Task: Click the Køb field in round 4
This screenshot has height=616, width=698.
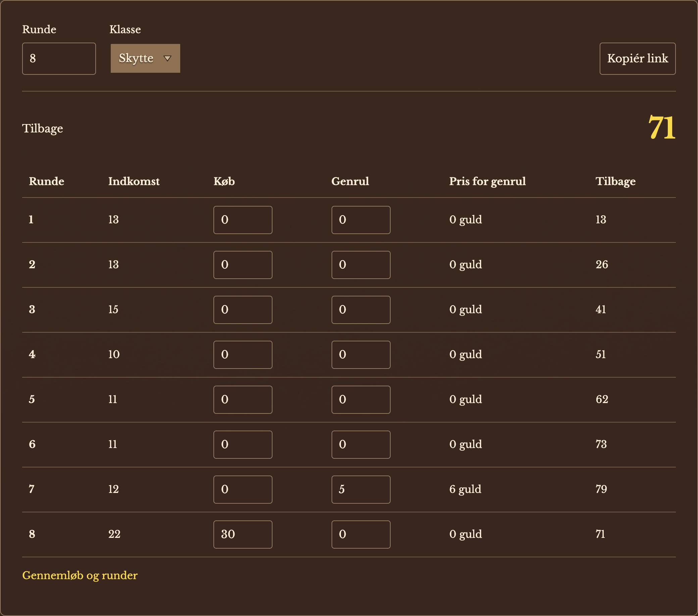Action: click(243, 354)
